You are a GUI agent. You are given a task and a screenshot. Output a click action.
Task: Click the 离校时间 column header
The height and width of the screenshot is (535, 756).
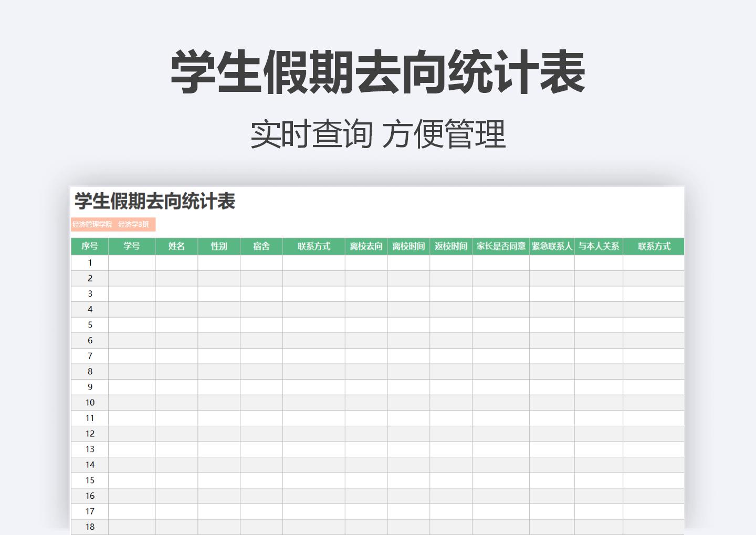point(409,245)
